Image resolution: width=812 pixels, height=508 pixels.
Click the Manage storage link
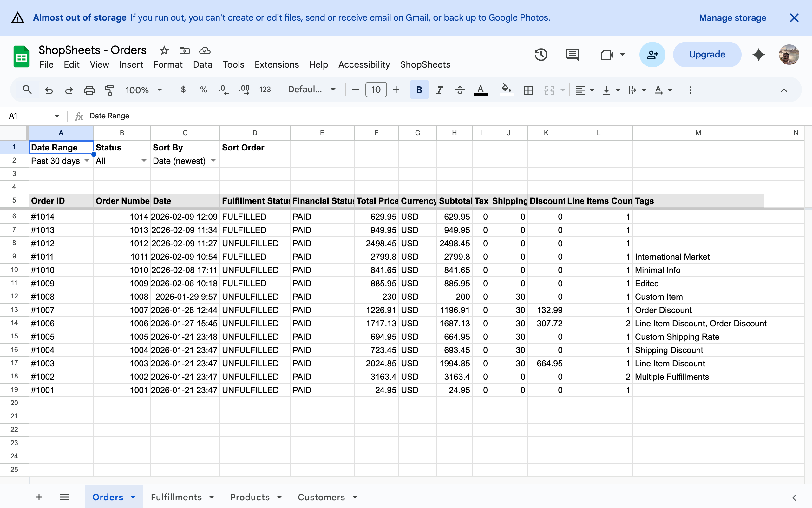point(732,18)
